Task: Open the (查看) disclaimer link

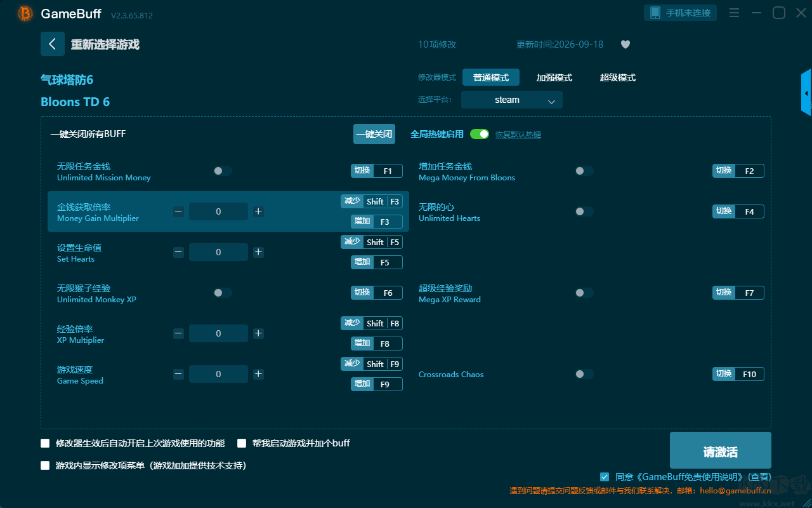Action: [x=759, y=477]
